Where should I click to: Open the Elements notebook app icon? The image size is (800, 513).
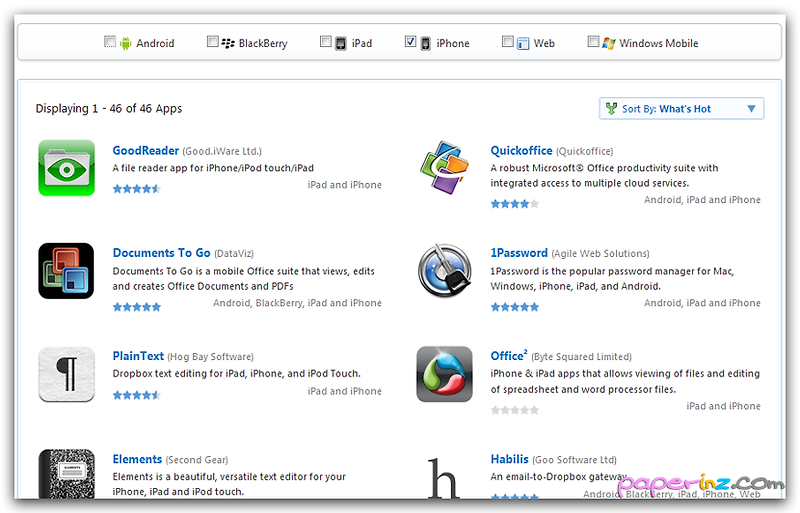[x=66, y=474]
